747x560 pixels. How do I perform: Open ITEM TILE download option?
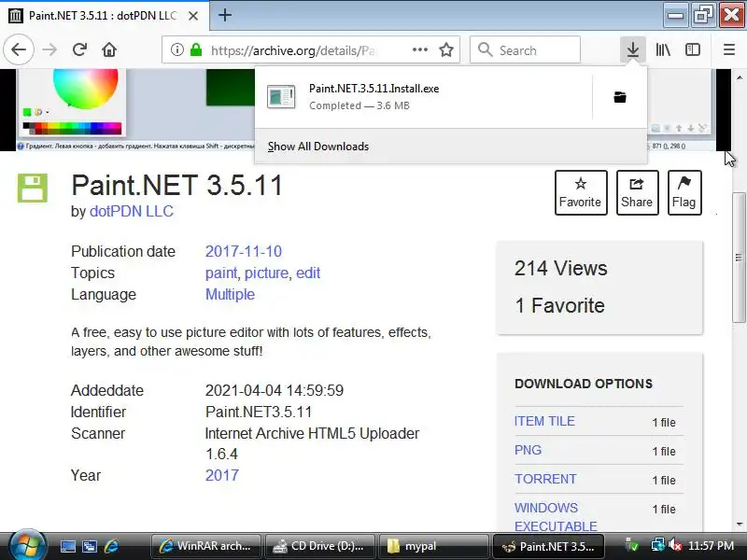click(x=544, y=422)
